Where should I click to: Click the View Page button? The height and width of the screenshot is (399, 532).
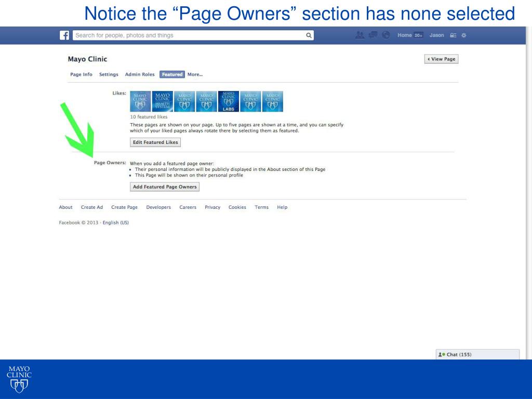[442, 59]
